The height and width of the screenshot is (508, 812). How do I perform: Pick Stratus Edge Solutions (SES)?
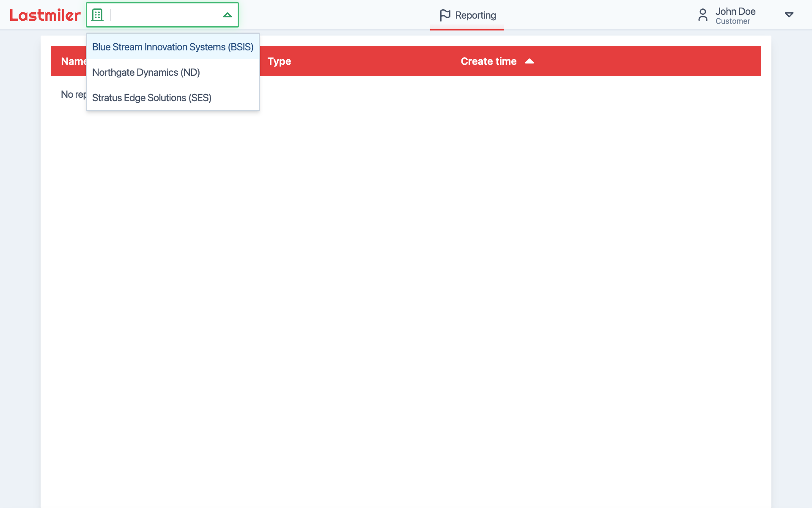[173, 98]
